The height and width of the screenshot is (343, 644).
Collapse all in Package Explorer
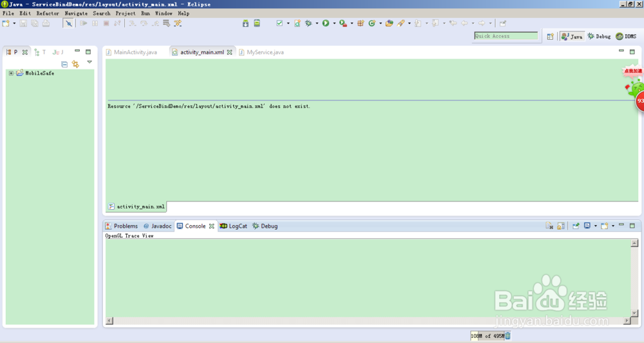[x=64, y=64]
